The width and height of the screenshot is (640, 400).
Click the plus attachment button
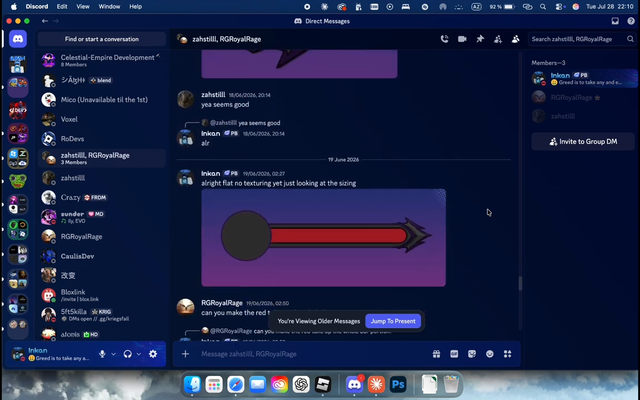[185, 354]
